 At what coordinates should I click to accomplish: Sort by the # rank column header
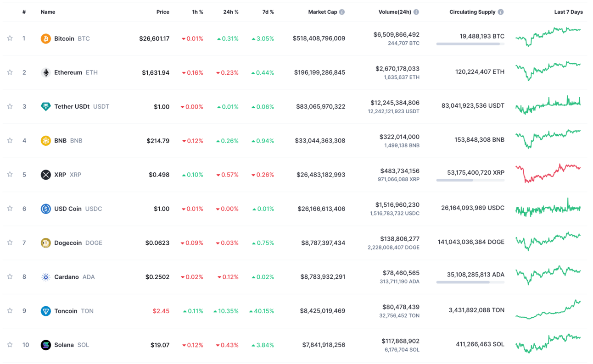pyautogui.click(x=24, y=12)
